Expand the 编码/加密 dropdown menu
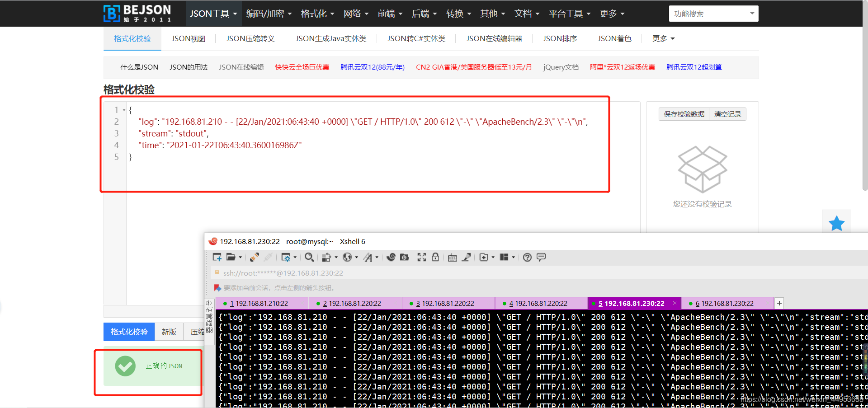The height and width of the screenshot is (408, 868). point(269,14)
